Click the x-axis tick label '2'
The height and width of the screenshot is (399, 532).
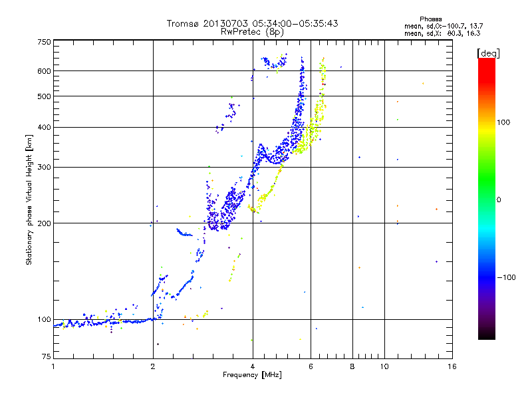click(153, 366)
